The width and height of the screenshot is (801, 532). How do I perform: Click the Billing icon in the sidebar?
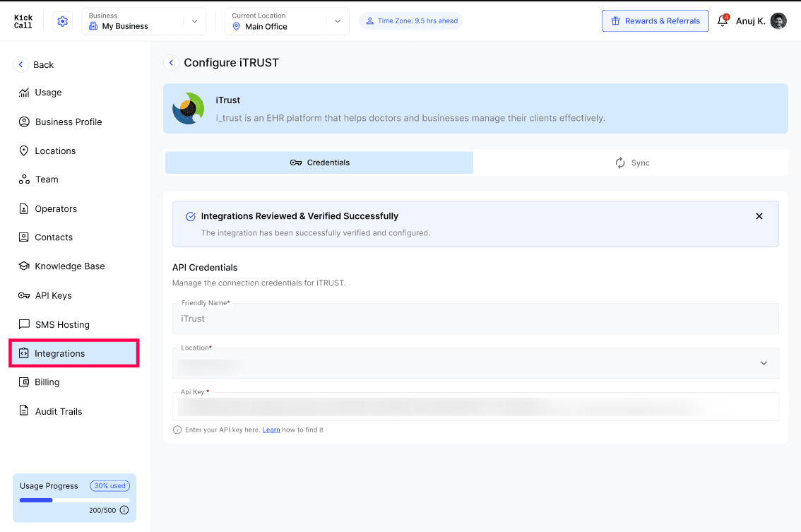tap(24, 382)
